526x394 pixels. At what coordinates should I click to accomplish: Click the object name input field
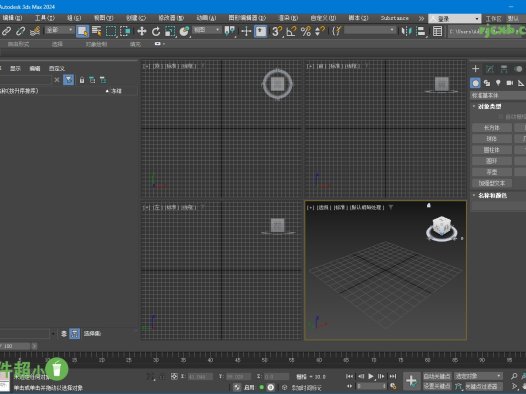498,206
